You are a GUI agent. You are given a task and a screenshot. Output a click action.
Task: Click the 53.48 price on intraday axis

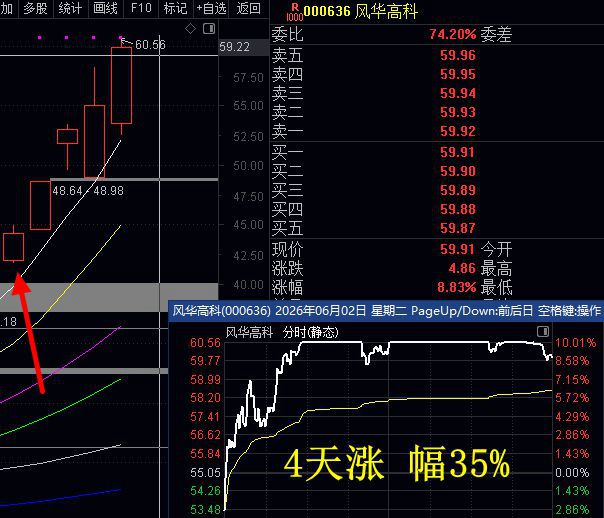(x=205, y=510)
